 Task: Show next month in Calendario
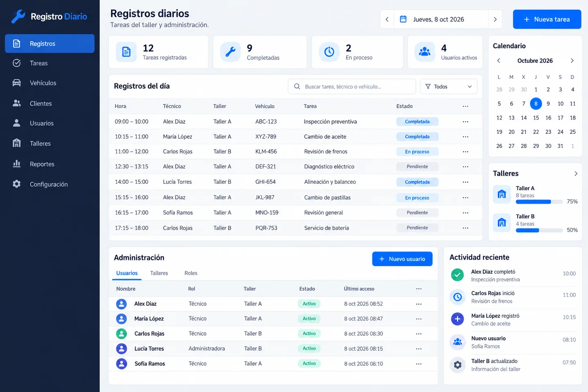572,61
